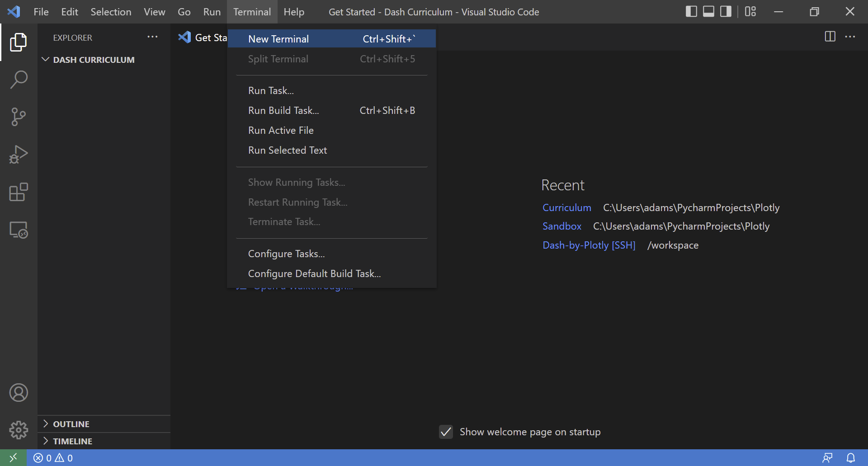Select Run Selected Text
Image resolution: width=868 pixels, height=466 pixels.
tap(332, 150)
